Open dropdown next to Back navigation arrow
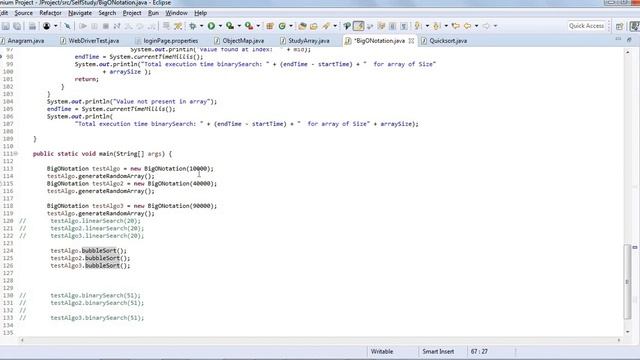 [476, 26]
